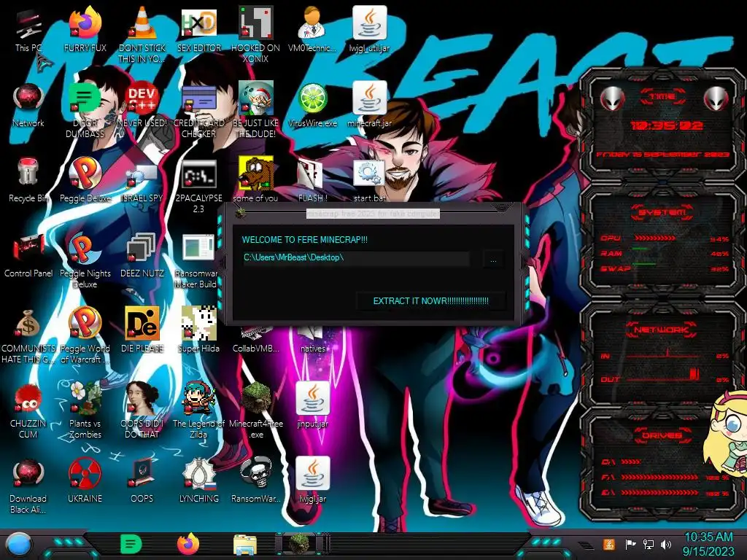This screenshot has width=747, height=560.
Task: Select the Super Hilda icon
Action: (198, 324)
